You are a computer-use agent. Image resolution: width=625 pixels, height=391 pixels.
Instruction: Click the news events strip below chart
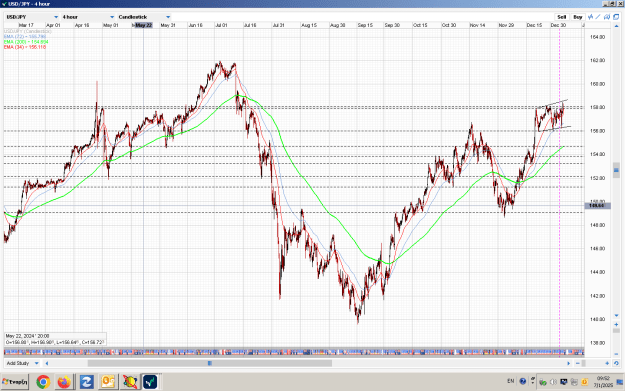click(294, 352)
